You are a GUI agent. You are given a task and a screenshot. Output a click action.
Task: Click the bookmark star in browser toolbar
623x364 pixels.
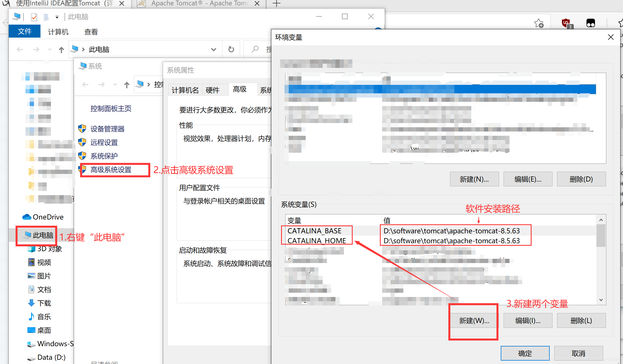(x=539, y=23)
